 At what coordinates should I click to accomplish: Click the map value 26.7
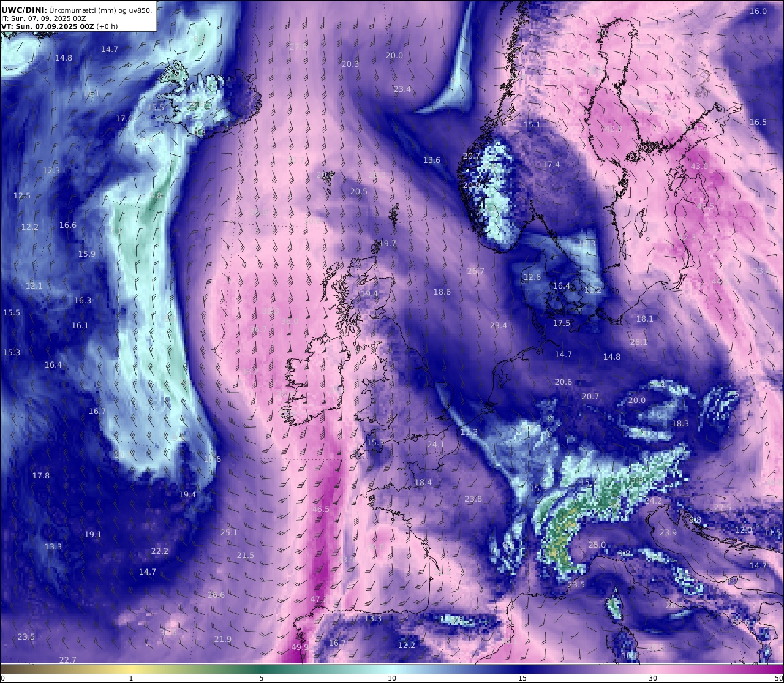(476, 271)
